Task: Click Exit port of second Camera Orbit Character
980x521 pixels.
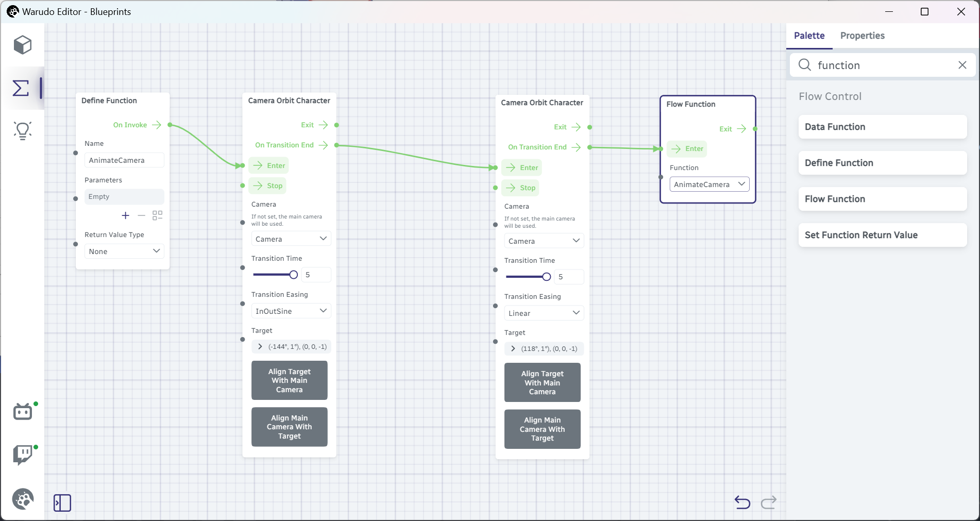Action: coord(589,127)
